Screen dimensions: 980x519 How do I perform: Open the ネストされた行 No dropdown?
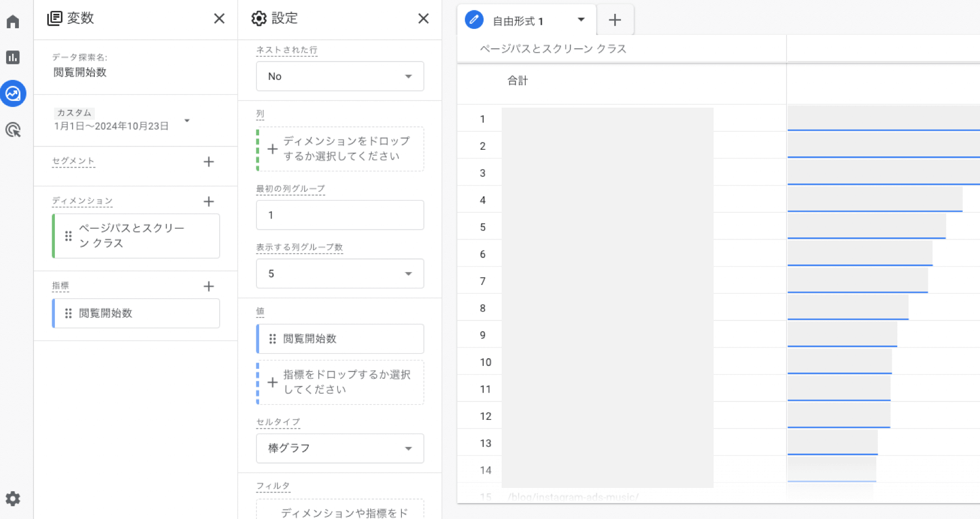340,77
